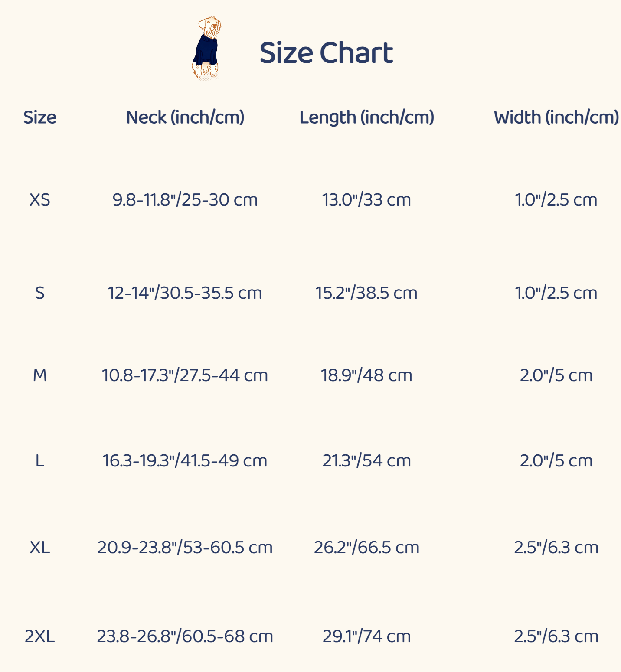This screenshot has height=672, width=621.
Task: Click the Length (inch/cm) column header
Action: coord(367,117)
